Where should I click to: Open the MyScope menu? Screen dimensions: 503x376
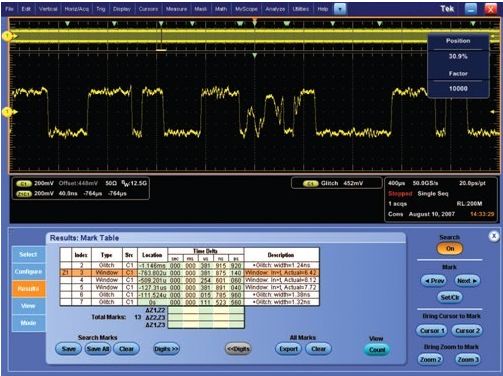pyautogui.click(x=246, y=9)
